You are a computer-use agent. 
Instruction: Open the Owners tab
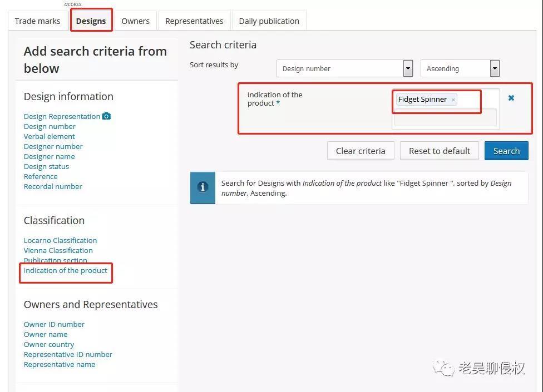(135, 21)
